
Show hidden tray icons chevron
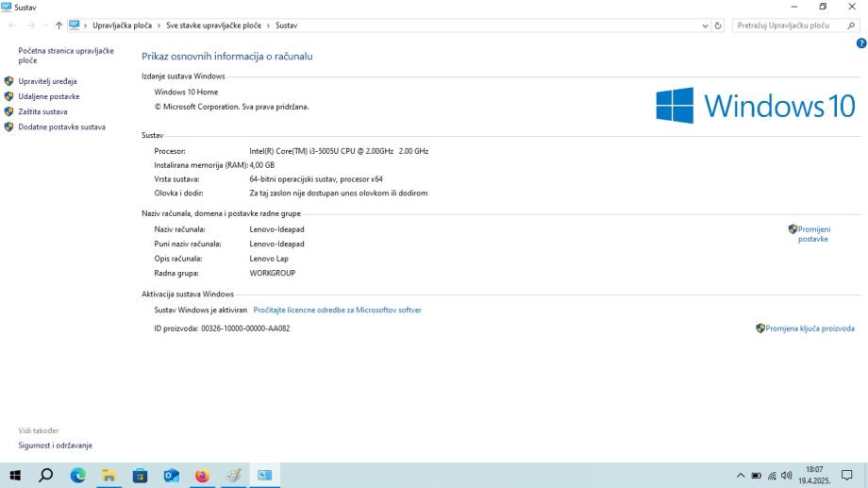coord(741,476)
